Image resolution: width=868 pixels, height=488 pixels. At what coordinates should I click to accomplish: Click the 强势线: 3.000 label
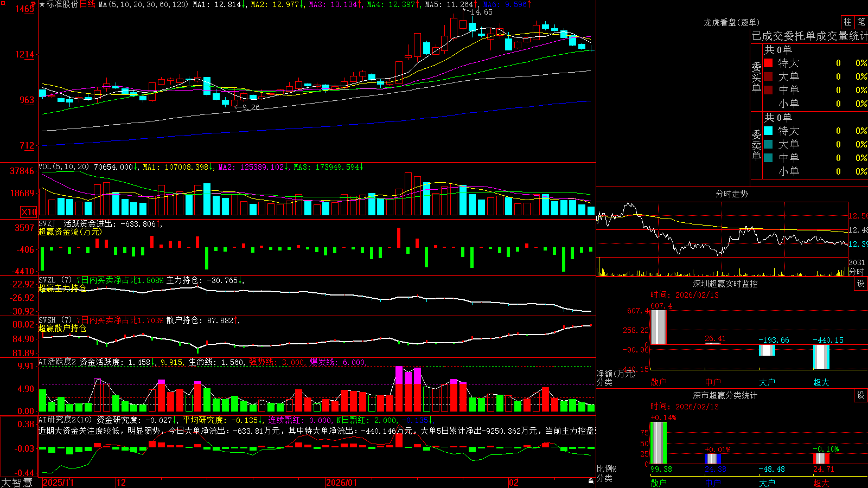pyautogui.click(x=277, y=362)
